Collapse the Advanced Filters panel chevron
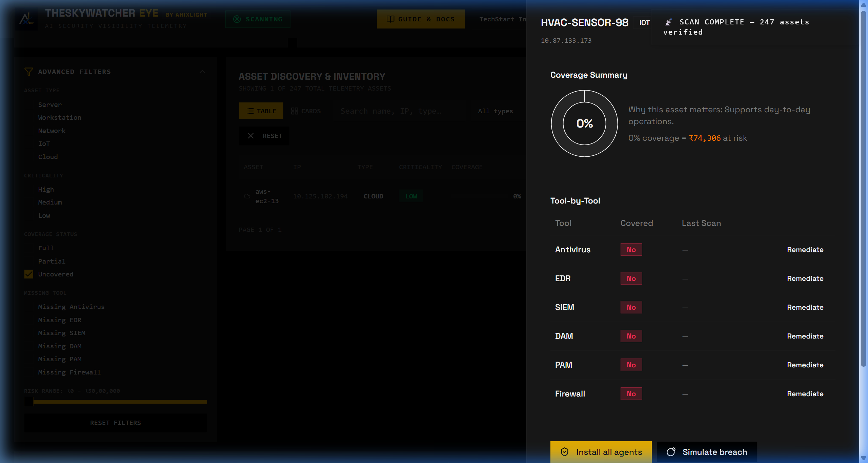This screenshot has width=868, height=463. 202,72
